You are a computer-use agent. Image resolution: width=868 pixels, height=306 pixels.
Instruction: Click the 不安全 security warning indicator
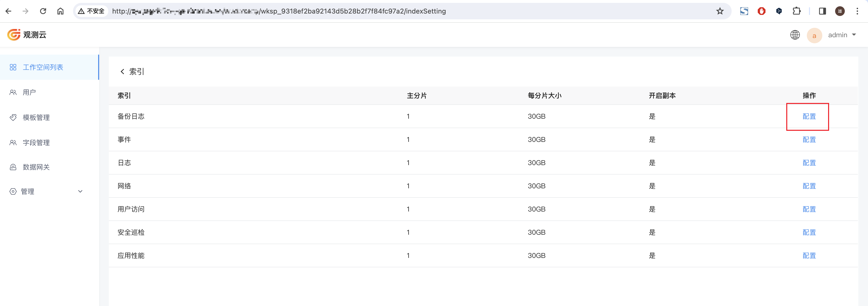point(91,11)
